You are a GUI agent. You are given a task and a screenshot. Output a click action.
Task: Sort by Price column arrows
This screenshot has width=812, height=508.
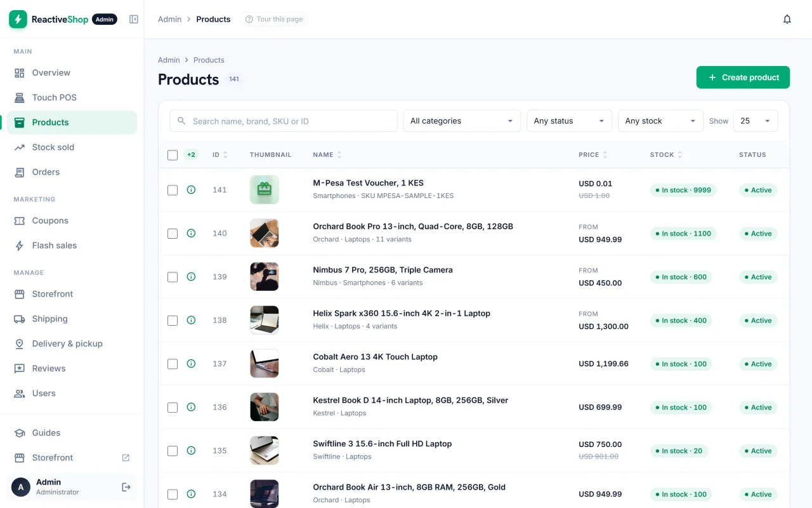tap(605, 155)
